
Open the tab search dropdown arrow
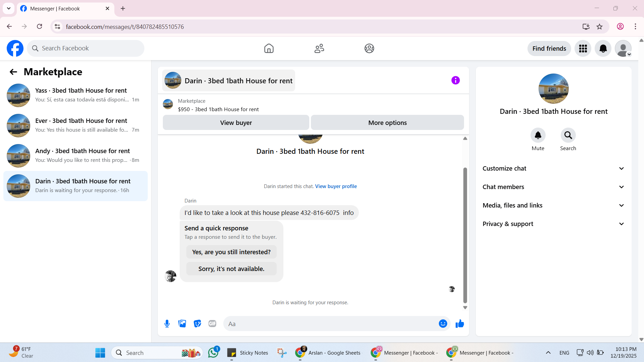click(x=9, y=9)
